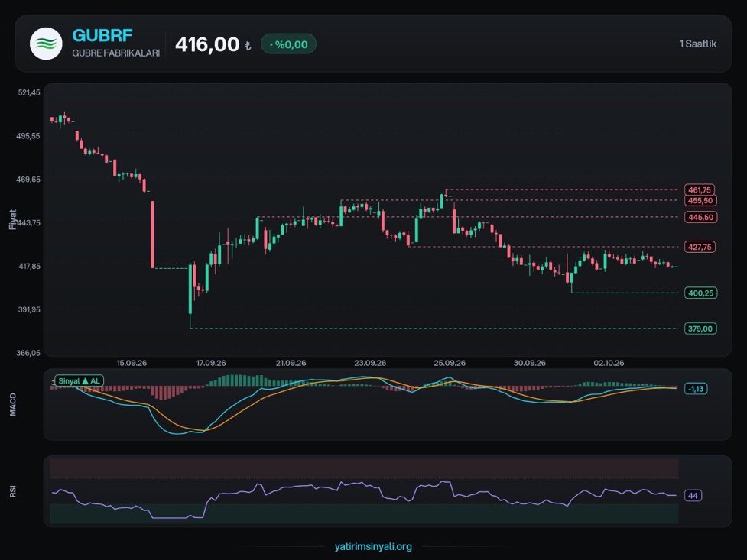
Task: Click the 17.09.26 date label
Action: 211,363
